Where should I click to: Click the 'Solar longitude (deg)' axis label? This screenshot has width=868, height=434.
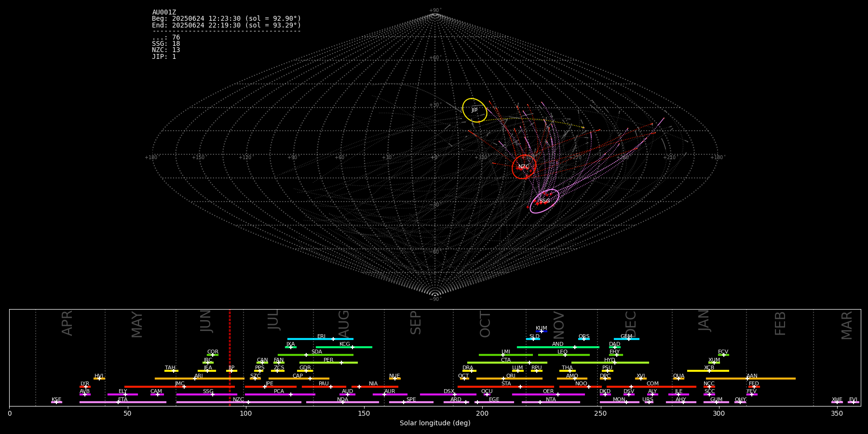(x=435, y=423)
